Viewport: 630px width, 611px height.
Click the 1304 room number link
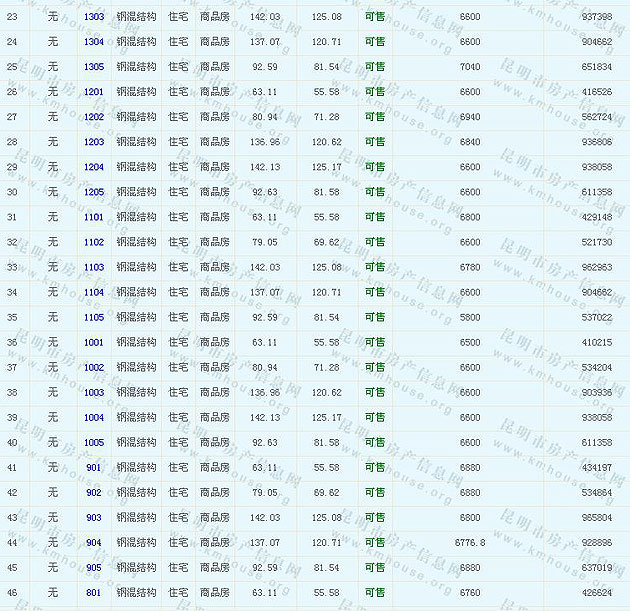click(x=94, y=42)
